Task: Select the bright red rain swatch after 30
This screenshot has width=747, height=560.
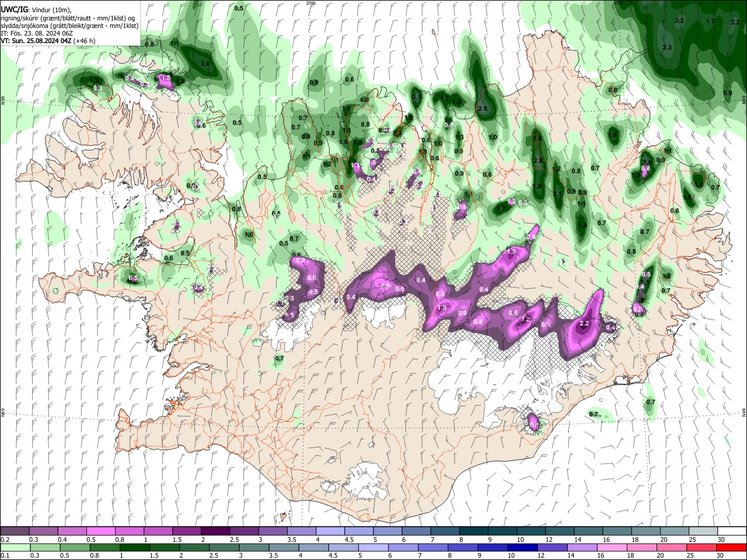Action: coord(731,547)
